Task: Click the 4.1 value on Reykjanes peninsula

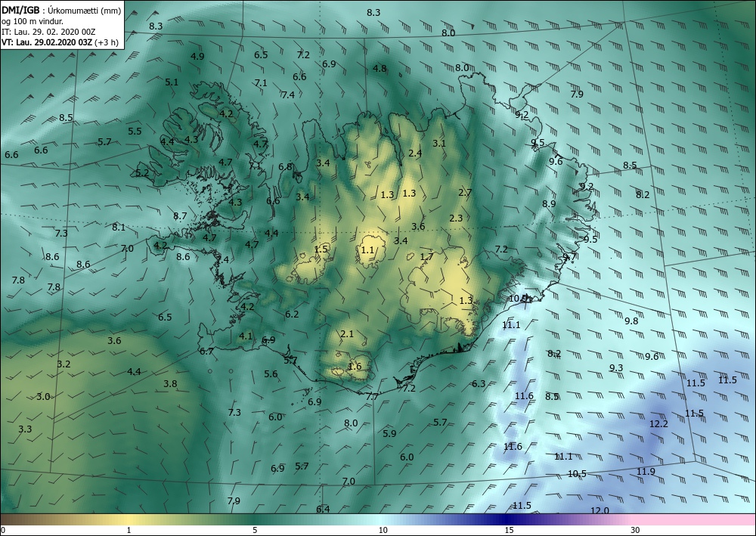Action: point(246,336)
